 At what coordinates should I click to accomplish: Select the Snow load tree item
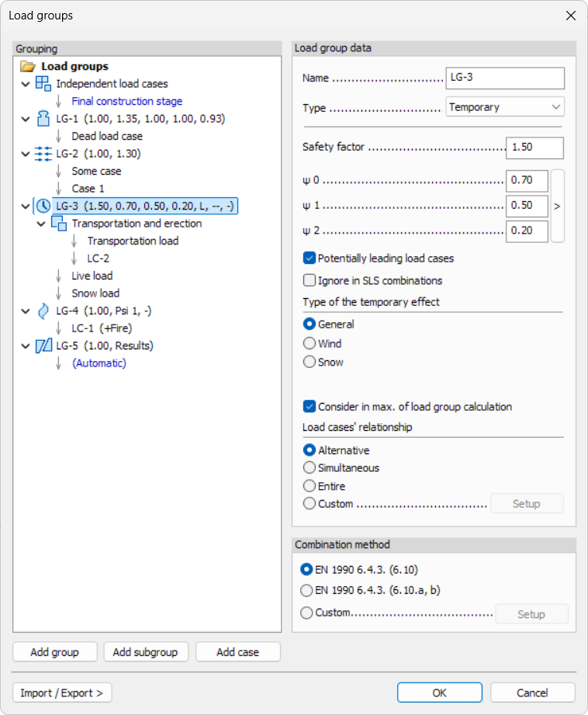(x=95, y=293)
